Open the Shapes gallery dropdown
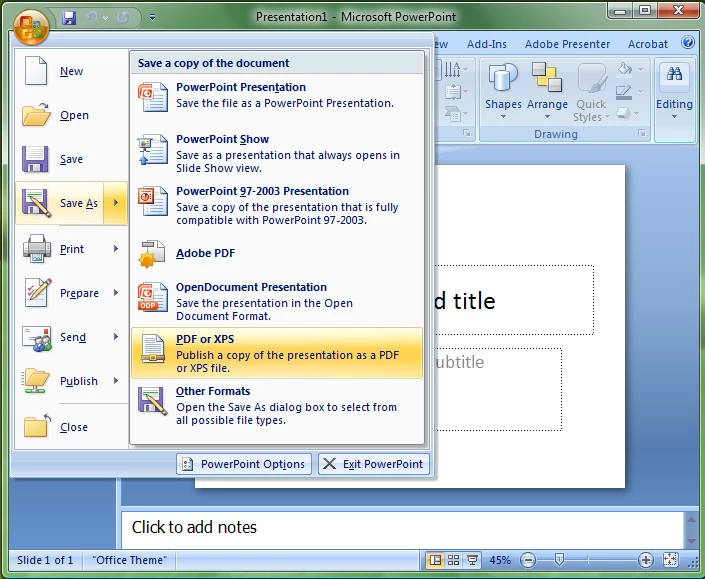The height and width of the screenshot is (579, 705). [503, 92]
